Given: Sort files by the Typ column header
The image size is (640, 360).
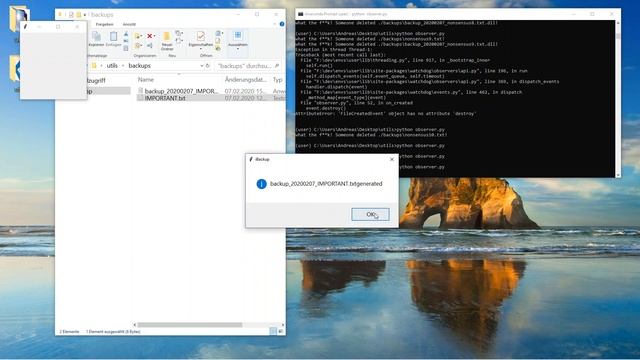Looking at the screenshot, I should (x=278, y=80).
